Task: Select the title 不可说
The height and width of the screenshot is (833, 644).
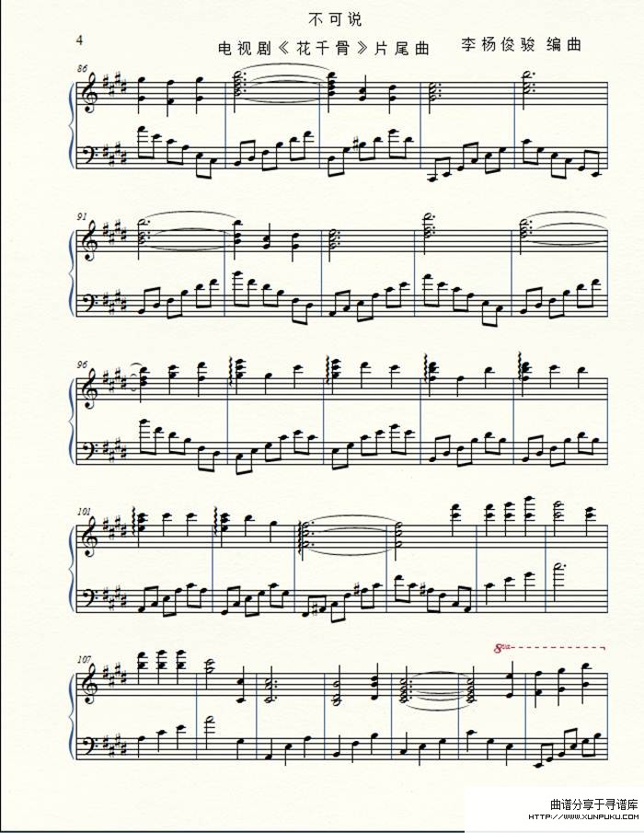Action: click(x=335, y=20)
